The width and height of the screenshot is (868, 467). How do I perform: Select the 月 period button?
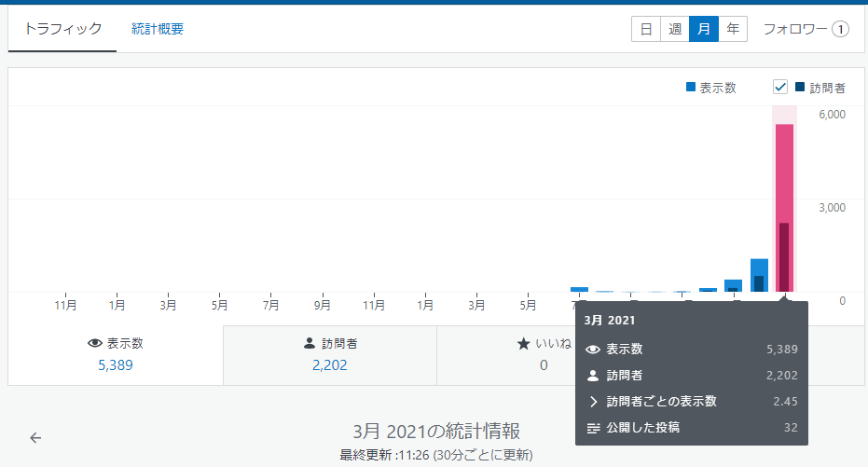tap(704, 29)
